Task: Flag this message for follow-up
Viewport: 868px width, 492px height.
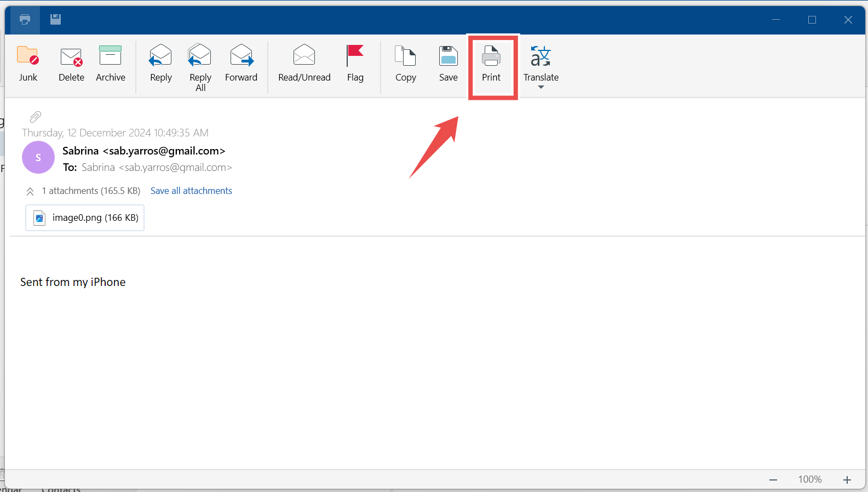Action: coord(355,64)
